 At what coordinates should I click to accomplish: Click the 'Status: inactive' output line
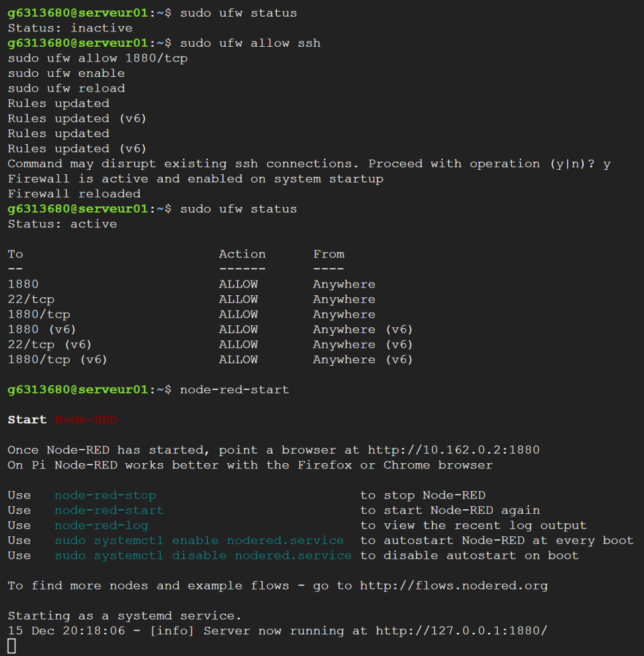click(70, 28)
